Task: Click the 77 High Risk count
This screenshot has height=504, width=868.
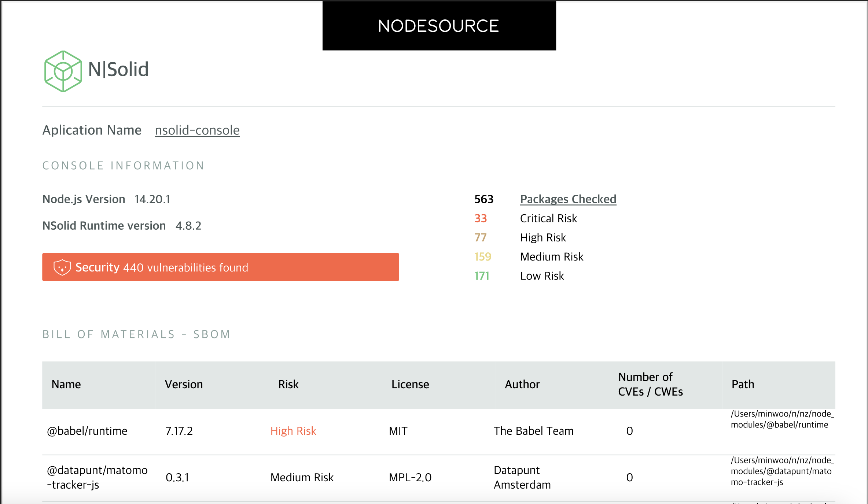Action: [x=481, y=238]
